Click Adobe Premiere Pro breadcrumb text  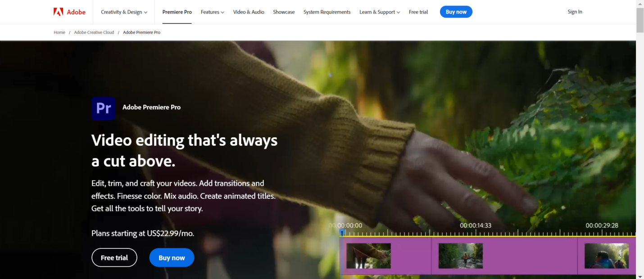coord(142,32)
